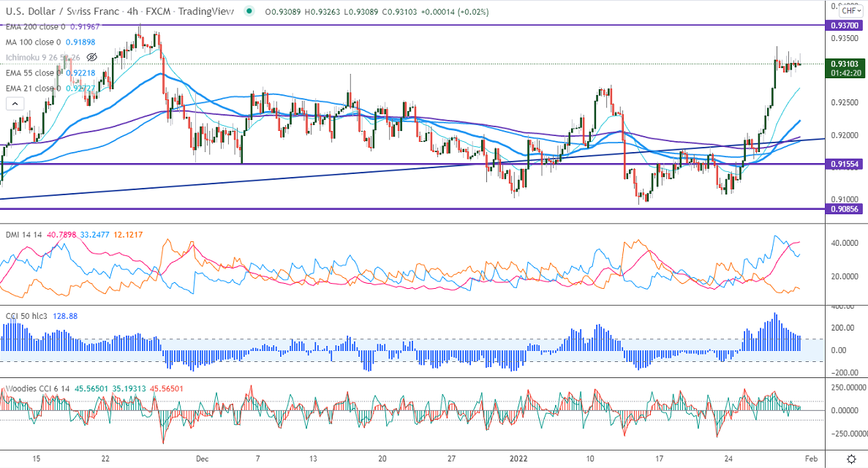
Task: Click the 0.90856 horizontal line price label
Action: point(845,209)
